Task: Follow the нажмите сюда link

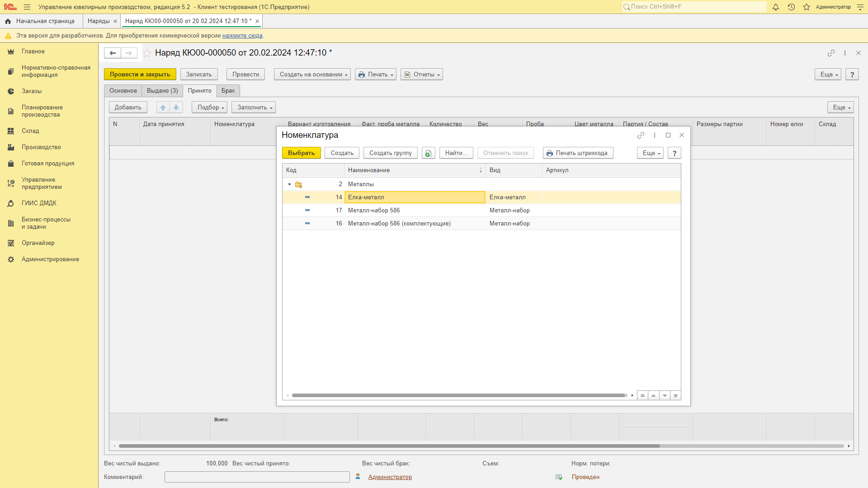Action: pos(242,36)
